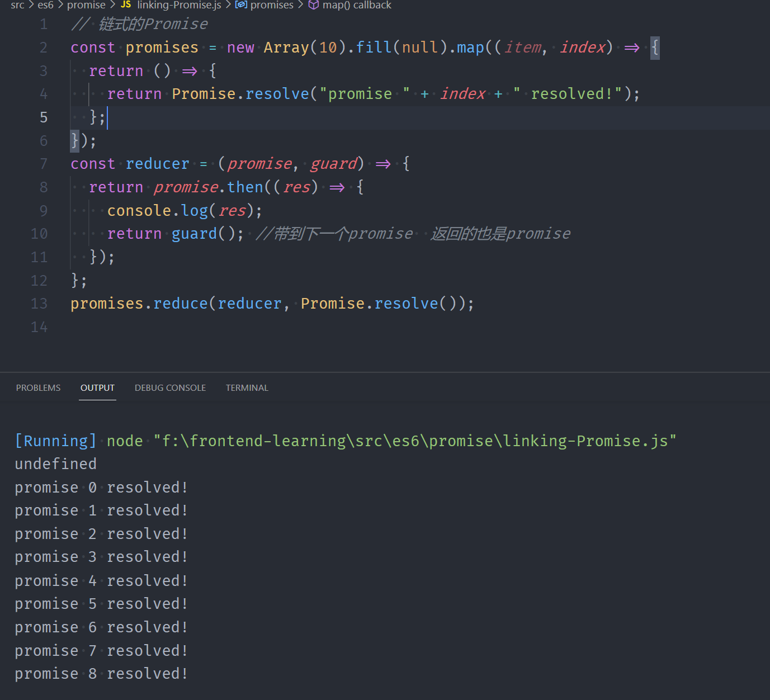The image size is (770, 700).
Task: Click the Promise.resolve text on line 4
Action: click(x=240, y=94)
